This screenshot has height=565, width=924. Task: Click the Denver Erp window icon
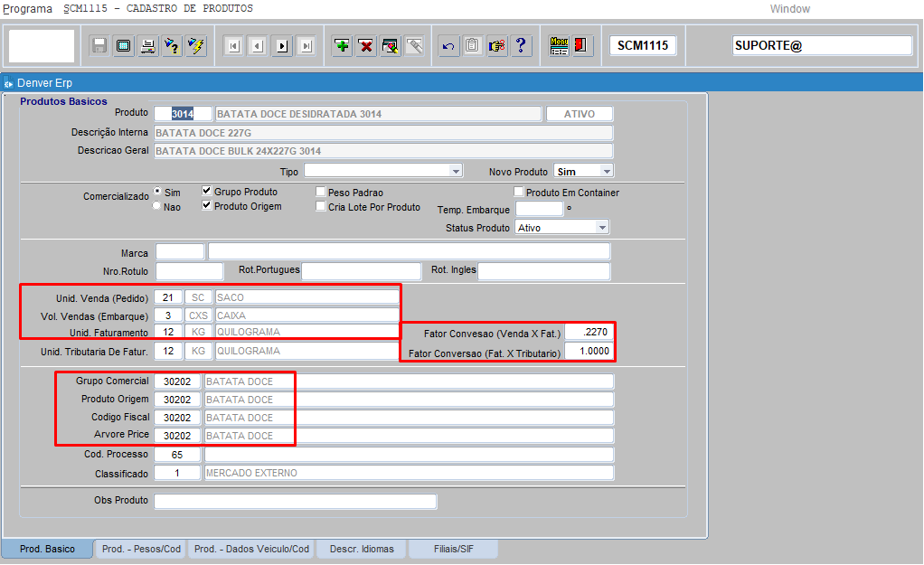click(x=8, y=83)
